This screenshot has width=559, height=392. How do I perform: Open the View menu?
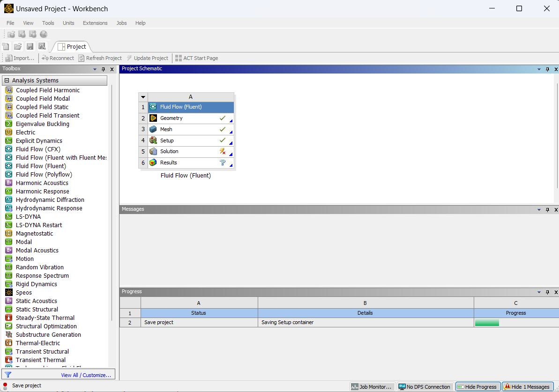[28, 23]
